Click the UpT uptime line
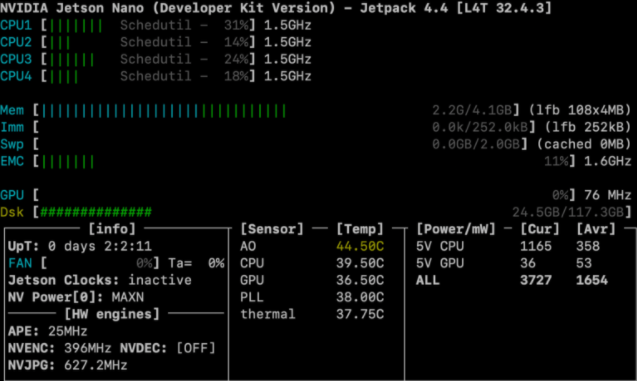 click(80, 246)
